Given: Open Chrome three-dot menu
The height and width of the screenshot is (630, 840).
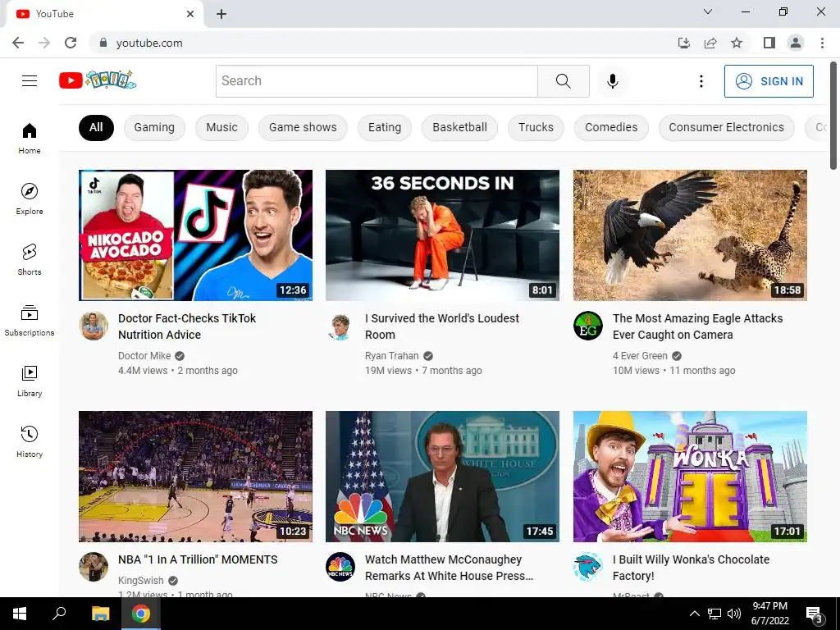Looking at the screenshot, I should click(822, 43).
